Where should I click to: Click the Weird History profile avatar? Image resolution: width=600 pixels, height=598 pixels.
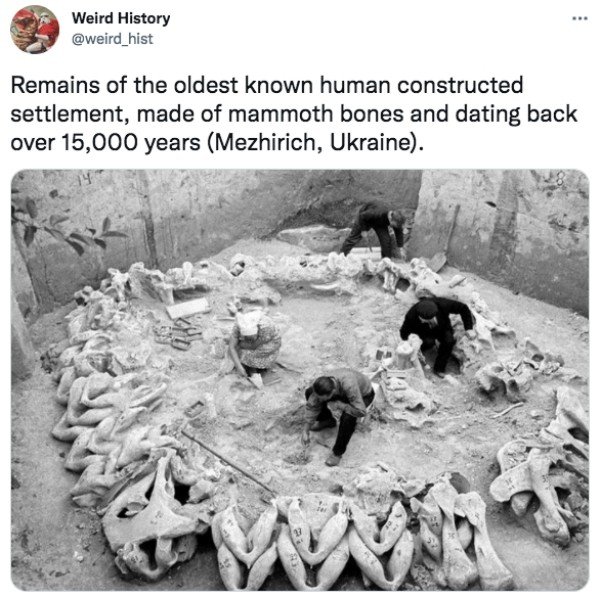click(x=35, y=29)
